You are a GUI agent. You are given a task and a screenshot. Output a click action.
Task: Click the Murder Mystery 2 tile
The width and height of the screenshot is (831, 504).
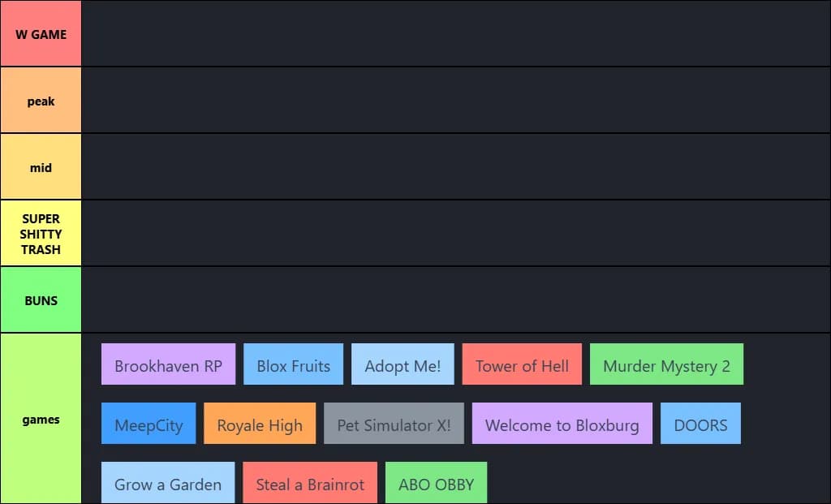click(x=666, y=364)
